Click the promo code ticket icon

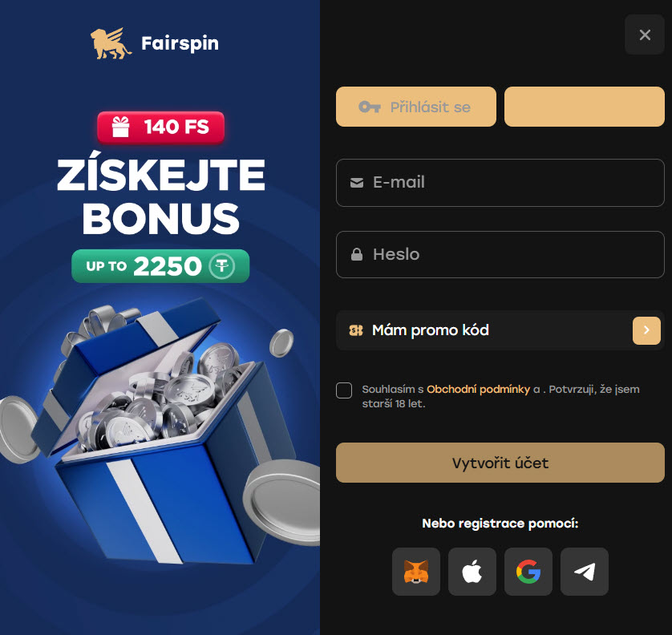[356, 330]
